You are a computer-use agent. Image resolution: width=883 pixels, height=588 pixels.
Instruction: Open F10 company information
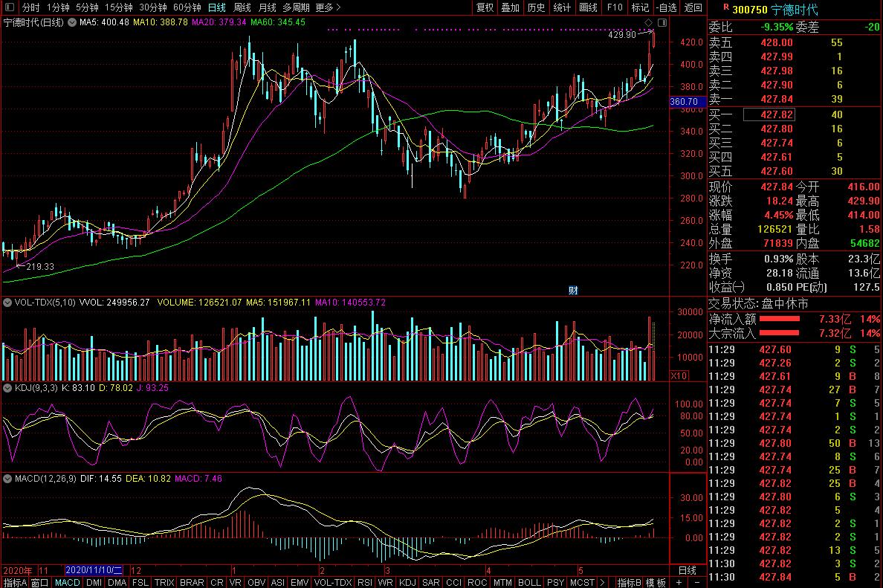(x=615, y=7)
